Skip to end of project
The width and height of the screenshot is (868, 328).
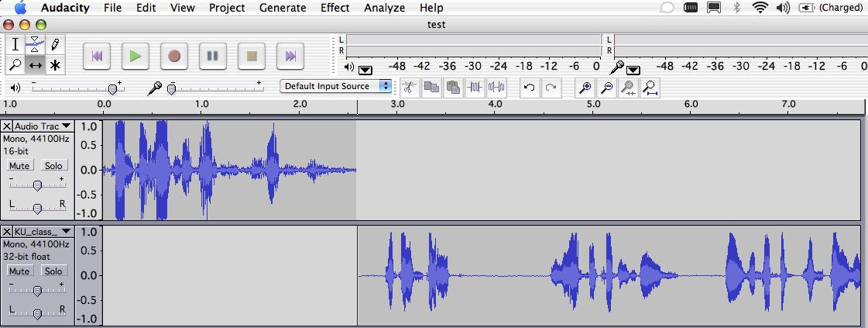coord(290,56)
